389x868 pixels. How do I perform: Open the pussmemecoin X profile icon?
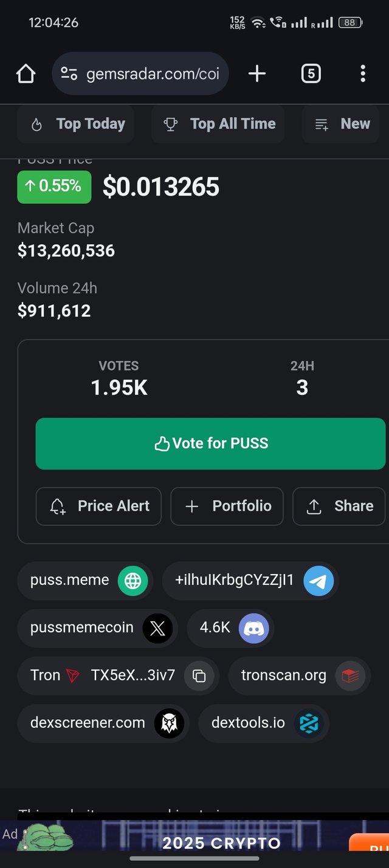point(157,628)
